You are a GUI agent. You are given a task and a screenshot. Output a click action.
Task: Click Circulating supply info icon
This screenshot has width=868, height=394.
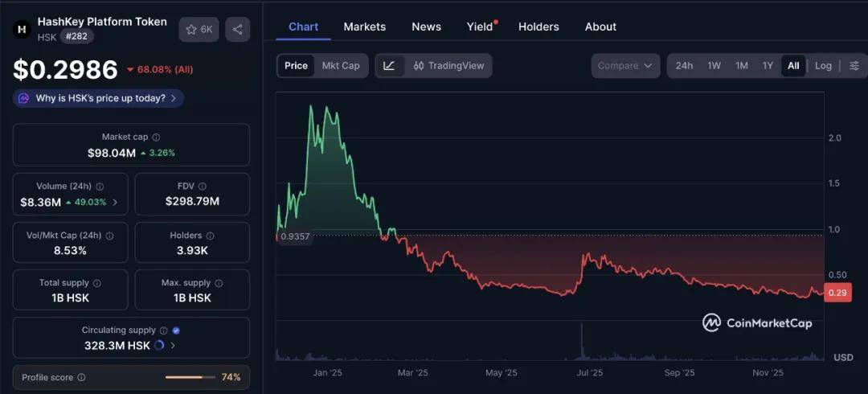[163, 330]
